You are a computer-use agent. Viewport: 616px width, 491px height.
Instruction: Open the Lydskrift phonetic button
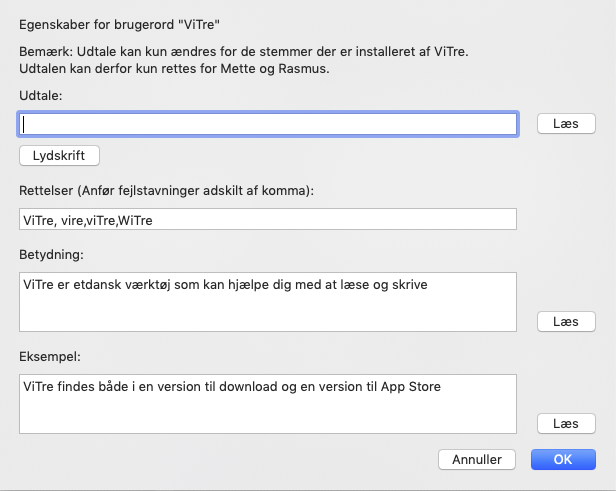point(59,156)
